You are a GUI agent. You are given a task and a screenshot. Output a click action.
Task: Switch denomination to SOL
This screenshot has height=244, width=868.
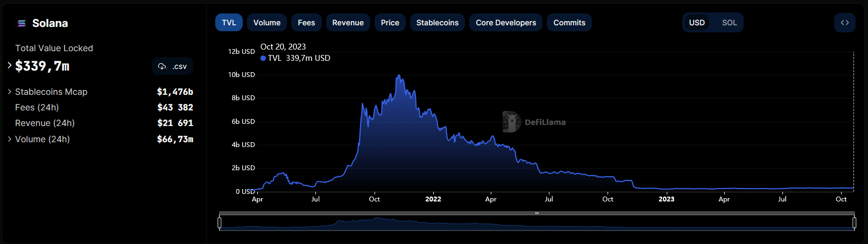(x=729, y=23)
